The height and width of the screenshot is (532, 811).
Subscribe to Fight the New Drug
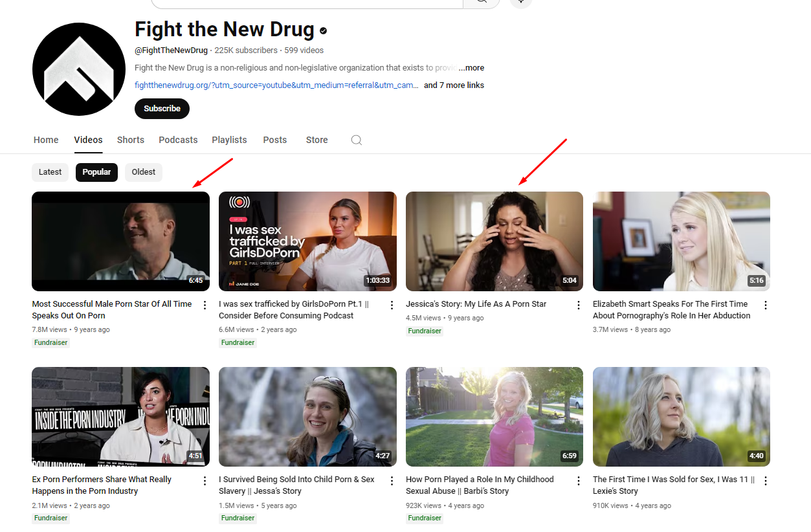pos(162,109)
